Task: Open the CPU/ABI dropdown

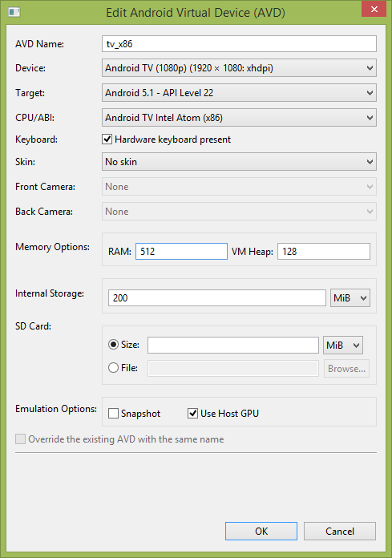Action: pyautogui.click(x=239, y=118)
